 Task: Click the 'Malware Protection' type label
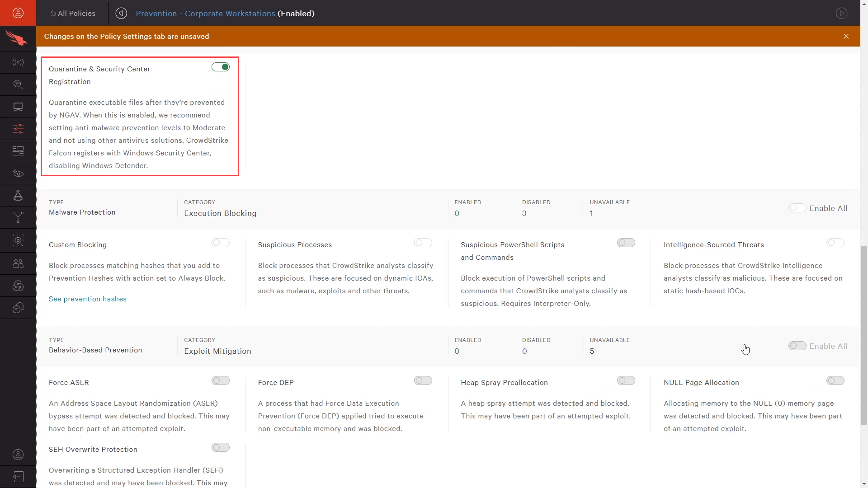pos(82,212)
